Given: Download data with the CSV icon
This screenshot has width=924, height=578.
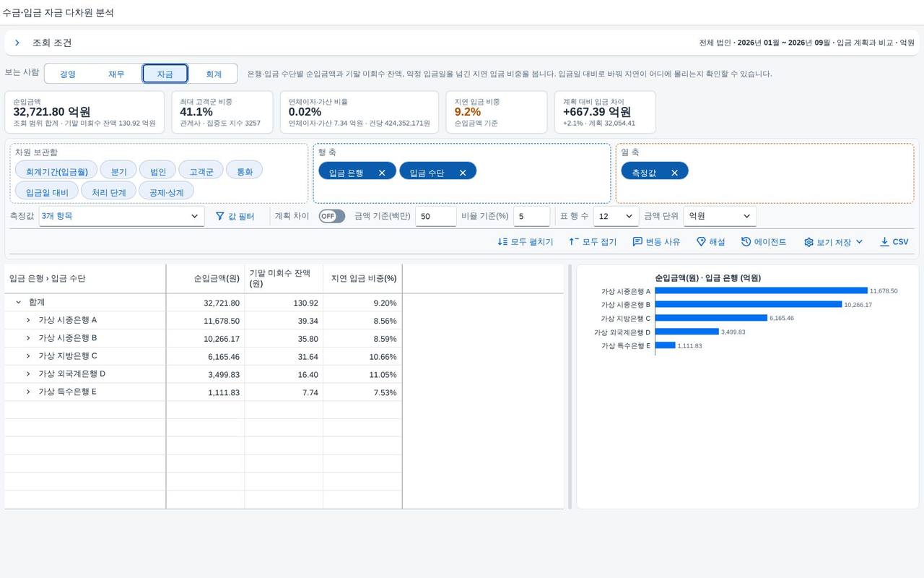Looking at the screenshot, I should [884, 242].
